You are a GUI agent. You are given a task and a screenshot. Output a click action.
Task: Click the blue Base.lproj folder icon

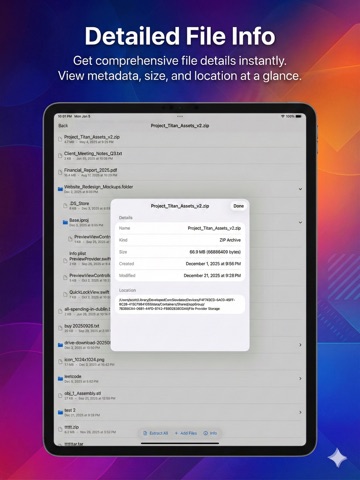click(x=65, y=222)
